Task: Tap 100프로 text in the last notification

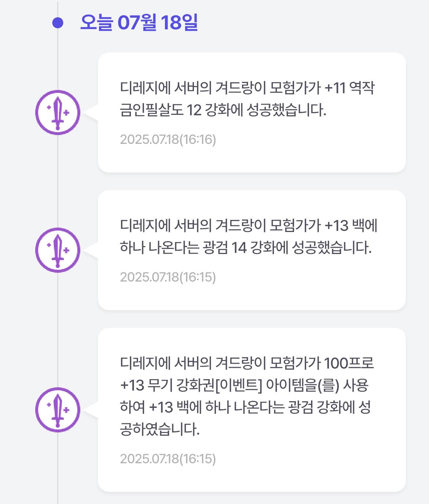Action: coord(349,363)
